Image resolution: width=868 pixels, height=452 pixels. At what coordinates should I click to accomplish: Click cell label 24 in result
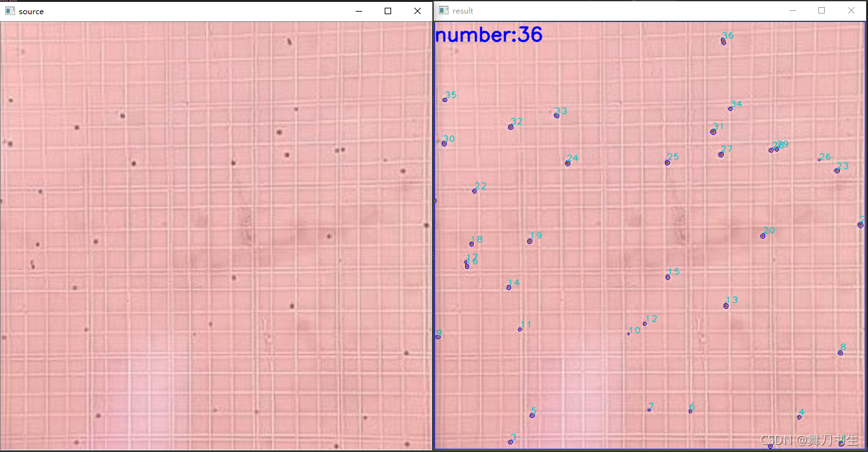click(x=573, y=158)
